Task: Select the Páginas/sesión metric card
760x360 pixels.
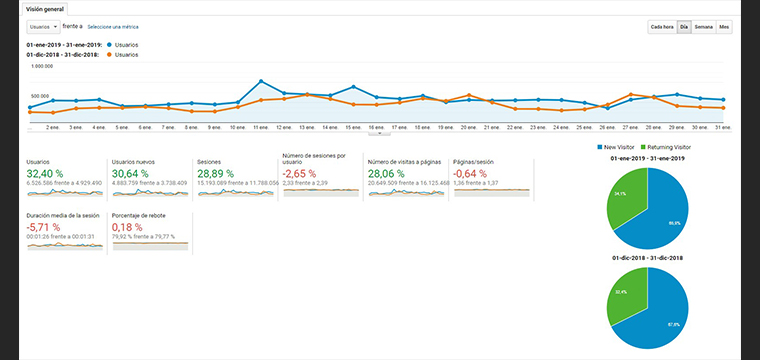Action: [491, 179]
